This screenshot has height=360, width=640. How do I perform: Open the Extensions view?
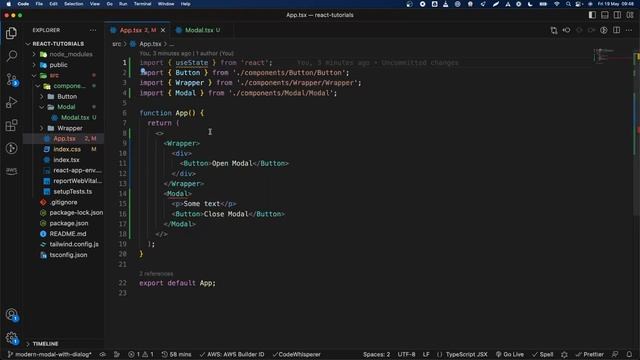(11, 125)
